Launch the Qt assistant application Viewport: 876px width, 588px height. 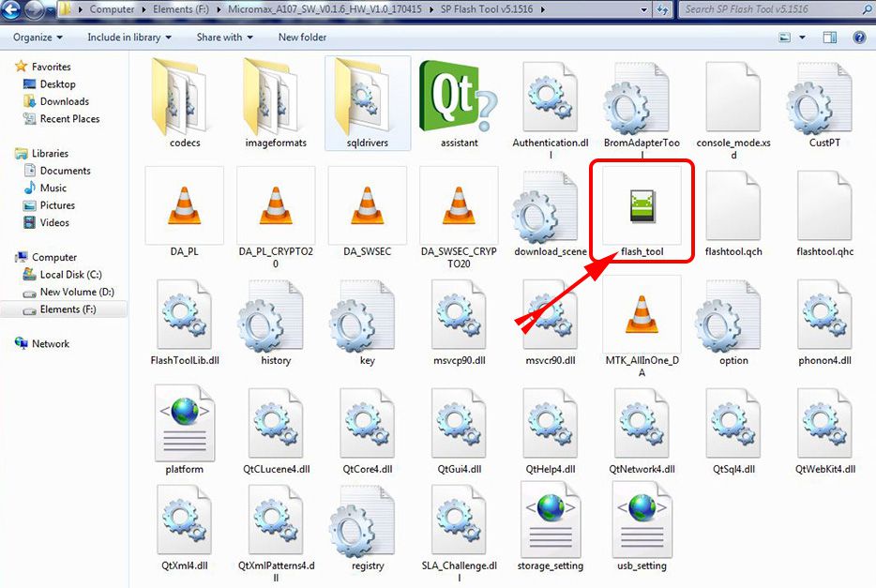pyautogui.click(x=459, y=104)
